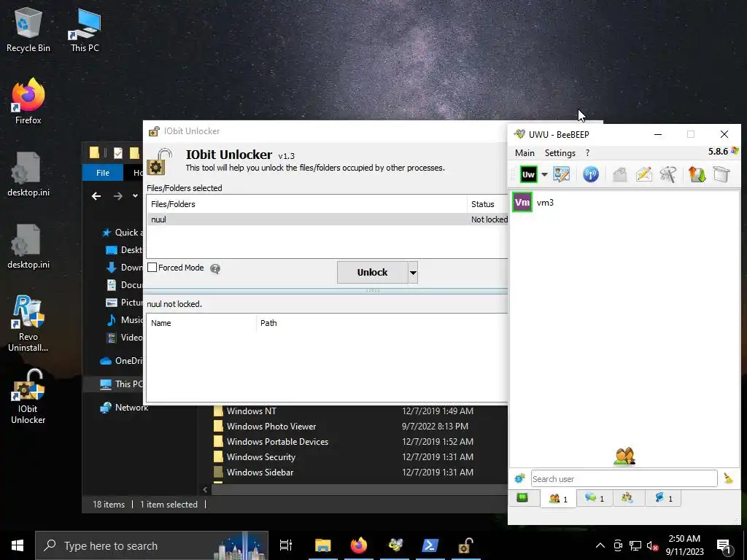Click the Uw user avatar in BeeBEEP toolbar
Screen dimensions: 747x560
(x=528, y=174)
